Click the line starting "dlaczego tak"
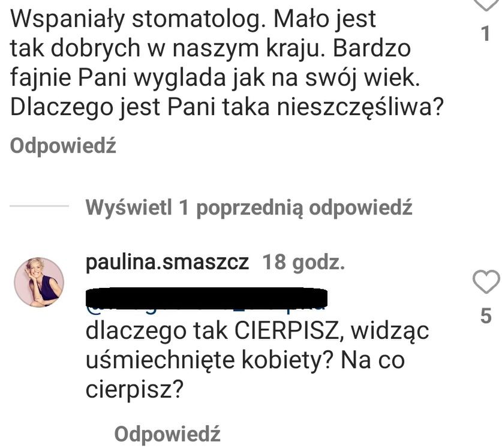502x448 pixels. [x=257, y=331]
